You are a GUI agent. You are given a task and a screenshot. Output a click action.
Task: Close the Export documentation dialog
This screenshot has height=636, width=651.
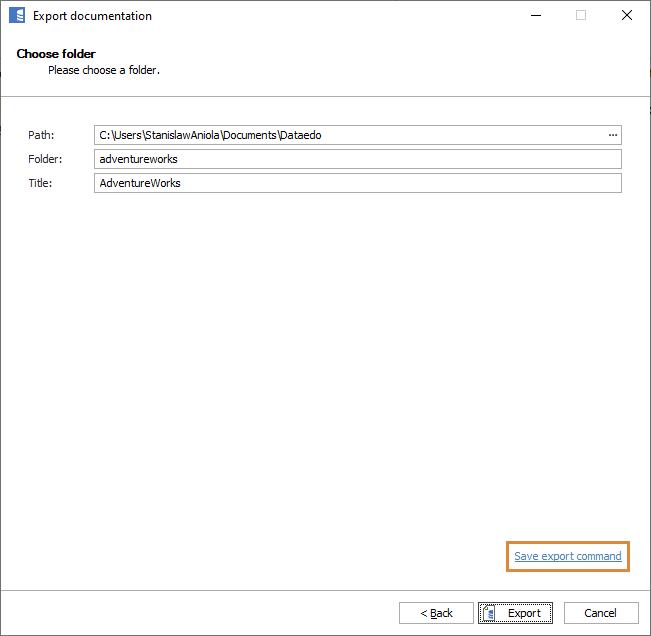coord(627,16)
